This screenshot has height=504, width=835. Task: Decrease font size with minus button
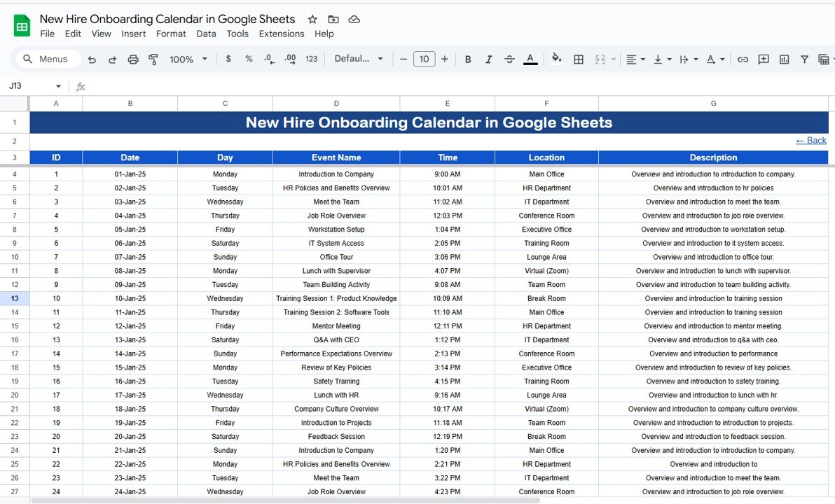pyautogui.click(x=403, y=59)
